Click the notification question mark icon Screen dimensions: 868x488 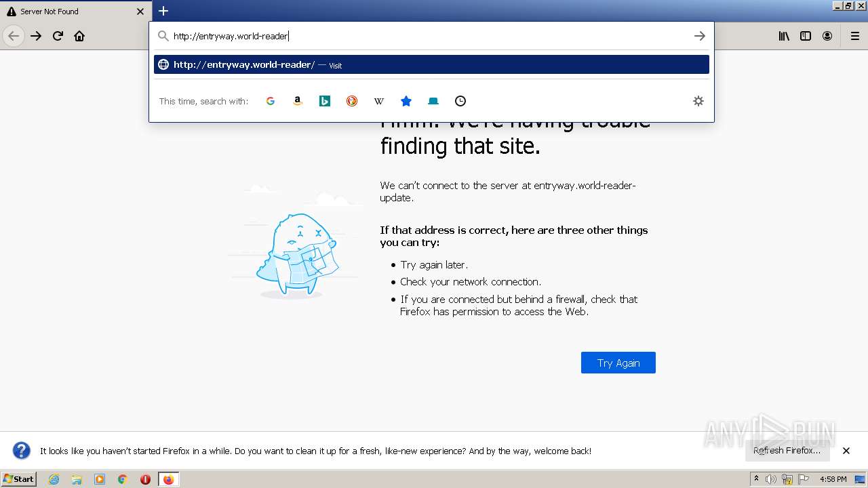[22, 451]
